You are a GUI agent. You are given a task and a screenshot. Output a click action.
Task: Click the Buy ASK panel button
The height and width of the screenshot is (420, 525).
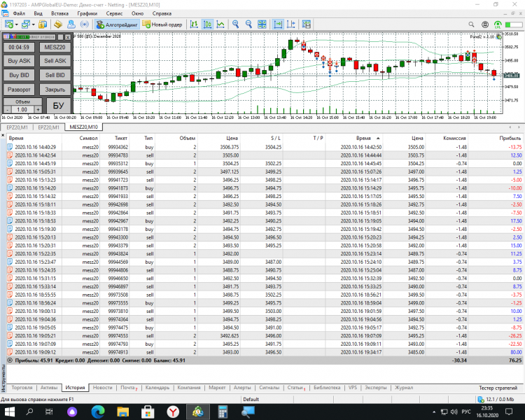pos(19,61)
